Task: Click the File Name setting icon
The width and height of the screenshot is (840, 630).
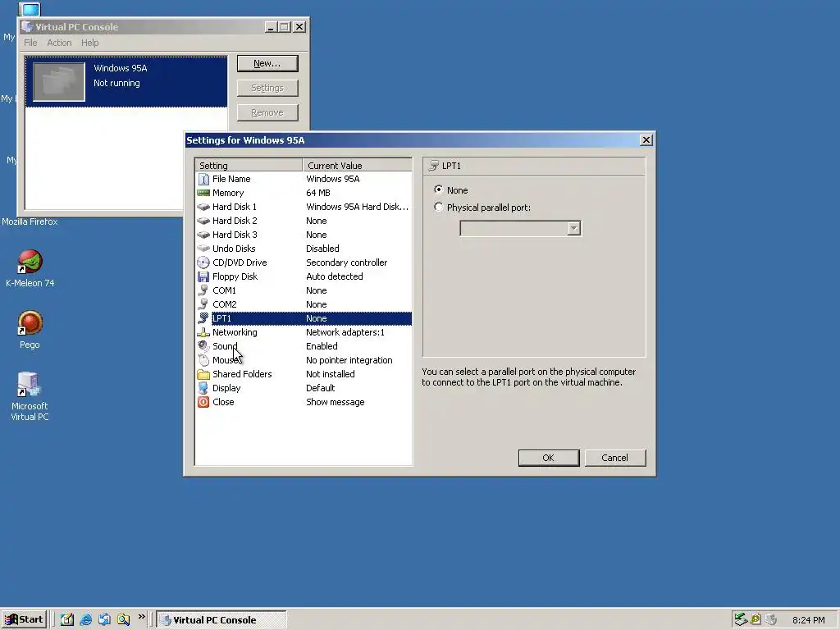Action: tap(203, 179)
